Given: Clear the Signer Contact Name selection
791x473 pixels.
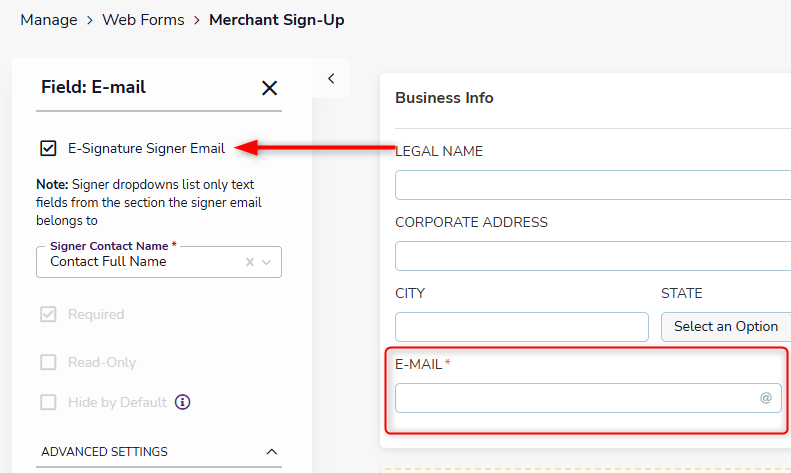Looking at the screenshot, I should tap(250, 262).
